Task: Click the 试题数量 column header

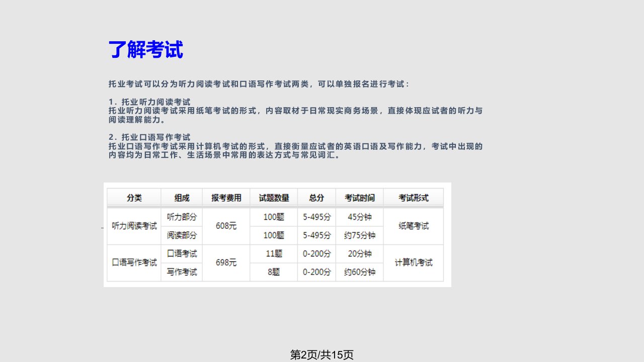Action: click(274, 198)
